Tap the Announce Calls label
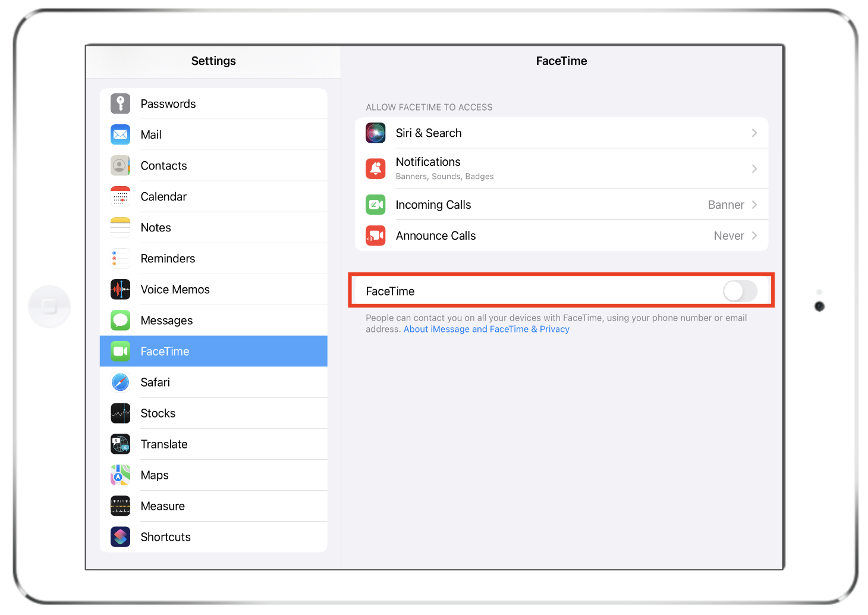Image resolution: width=868 pixels, height=615 pixels. pos(436,236)
